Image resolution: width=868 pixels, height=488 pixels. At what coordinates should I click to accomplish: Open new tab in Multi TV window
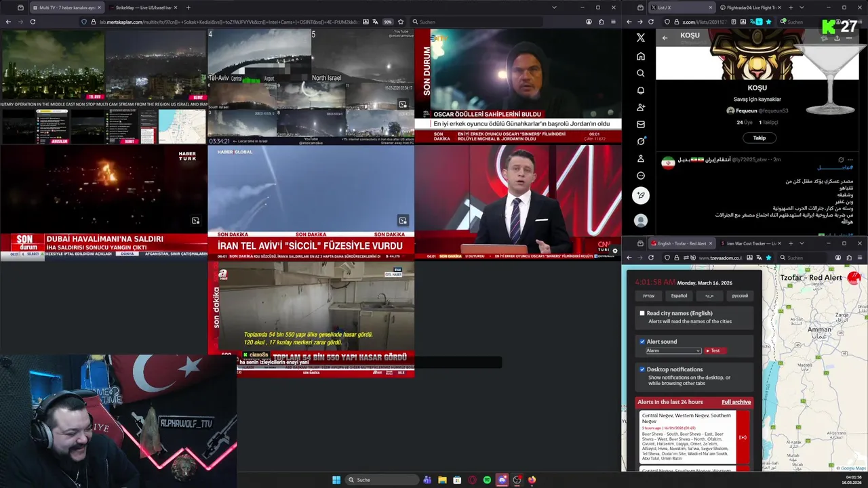[x=188, y=7]
